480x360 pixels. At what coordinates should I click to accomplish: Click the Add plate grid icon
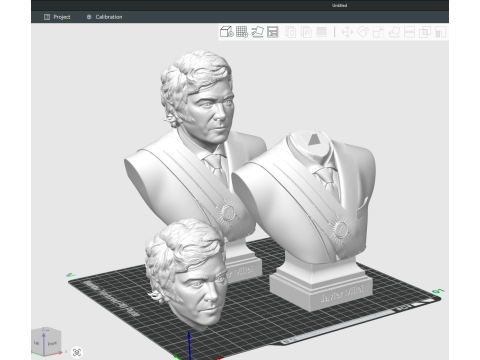[242, 32]
